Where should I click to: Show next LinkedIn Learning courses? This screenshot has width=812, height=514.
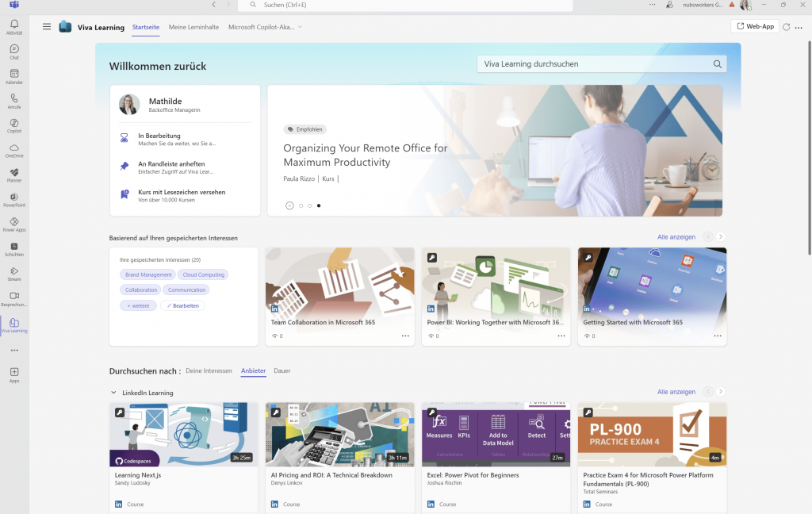[720, 392]
